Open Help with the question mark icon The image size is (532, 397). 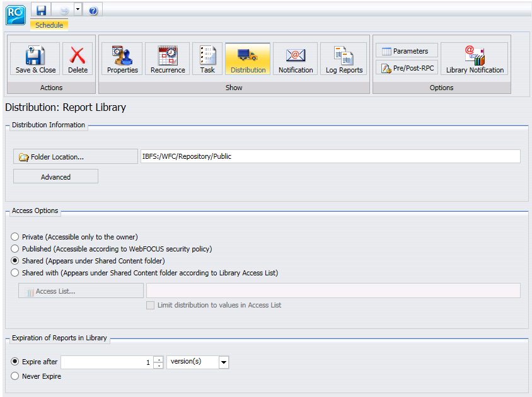93,11
